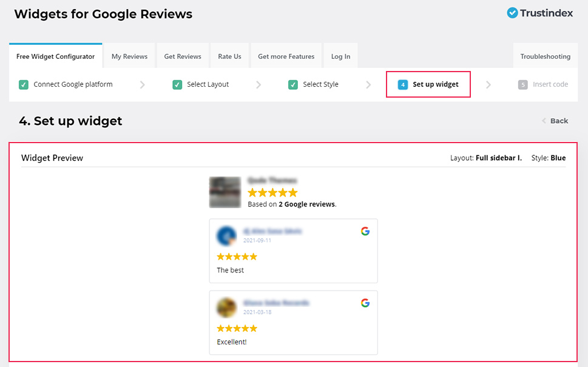Go to the Insert code step
The image size is (588, 367).
pos(543,85)
